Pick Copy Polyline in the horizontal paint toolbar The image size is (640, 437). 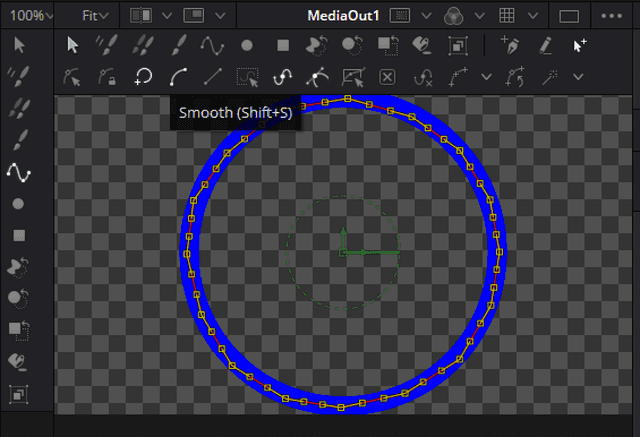tap(317, 45)
